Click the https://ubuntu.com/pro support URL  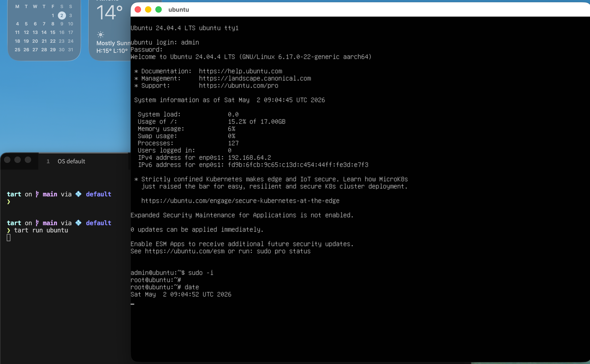coord(238,86)
